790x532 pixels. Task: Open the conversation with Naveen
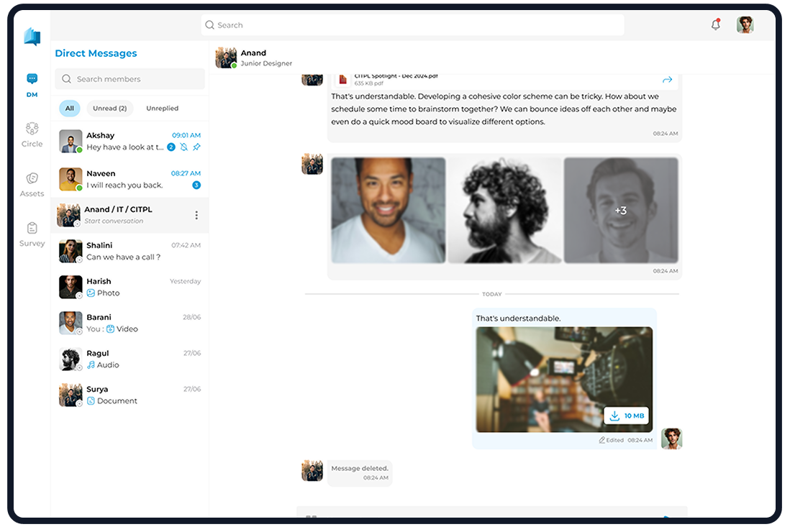pos(130,179)
